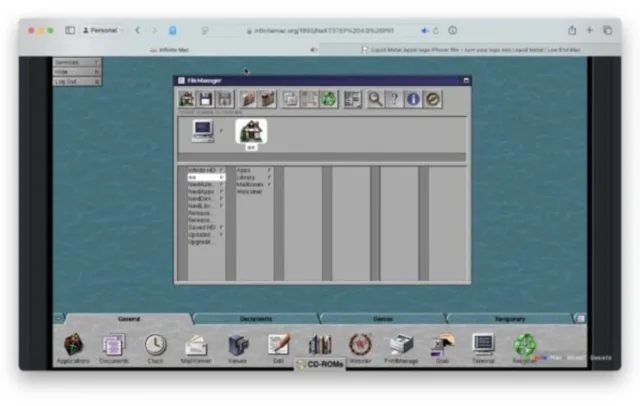Click the black floppy disk toolbar icon
Image resolution: width=640 pixels, height=406 pixels.
[205, 99]
